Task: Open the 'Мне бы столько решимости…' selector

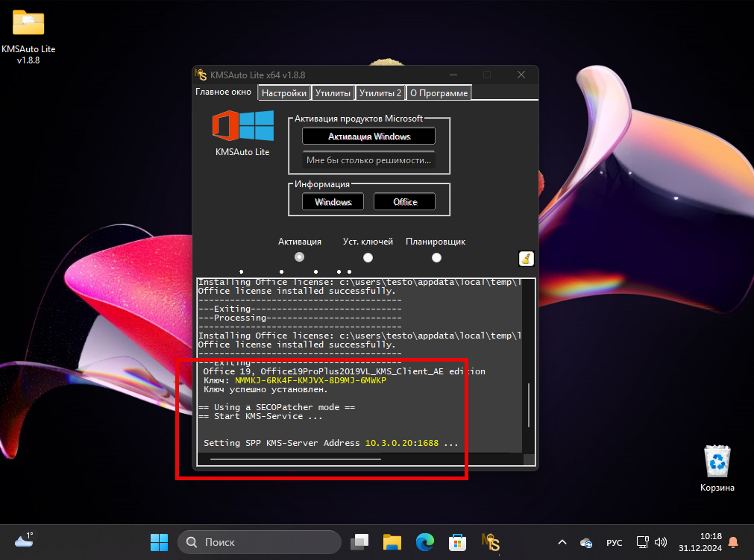Action: (x=368, y=160)
